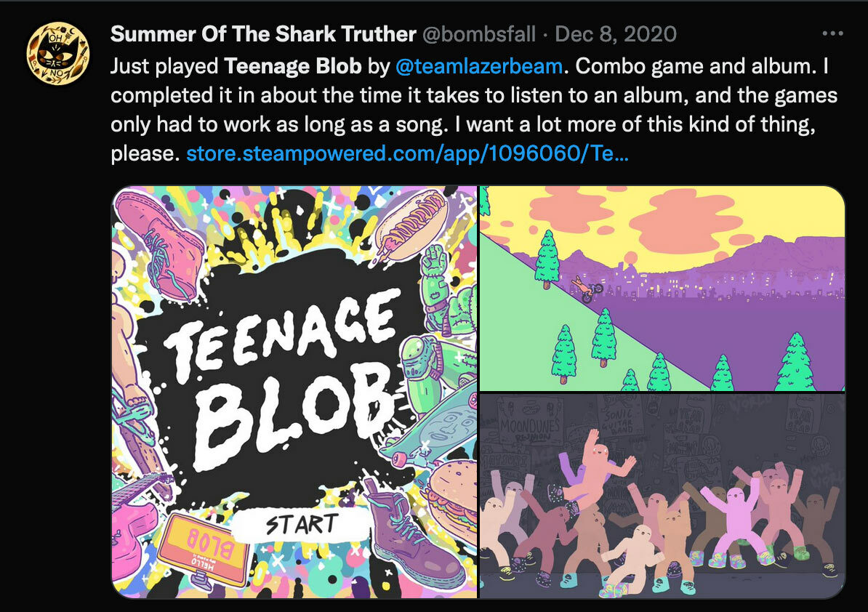Open the cat avatar profile picture
The width and height of the screenshot is (868, 612).
(57, 54)
